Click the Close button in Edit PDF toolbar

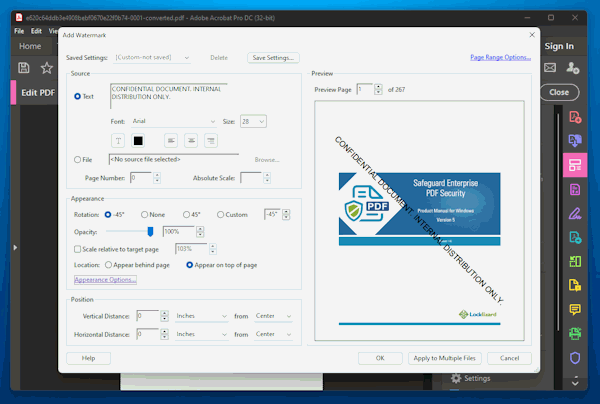(559, 92)
